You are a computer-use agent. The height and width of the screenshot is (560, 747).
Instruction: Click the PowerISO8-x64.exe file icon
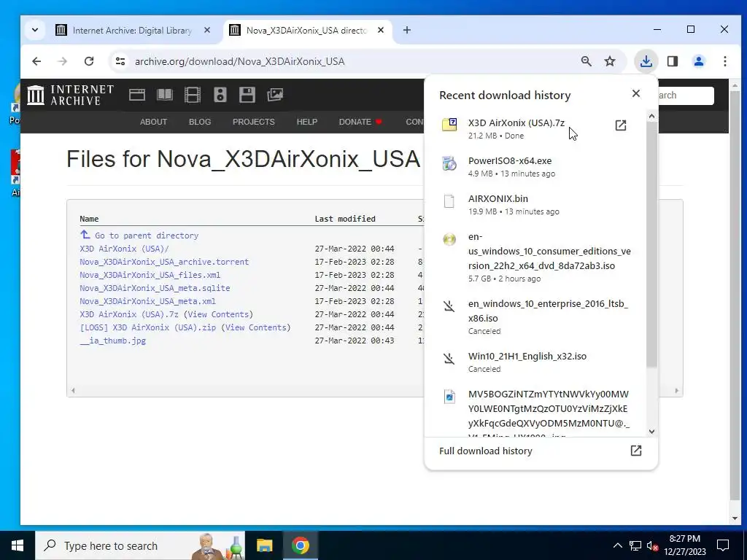coord(449,163)
